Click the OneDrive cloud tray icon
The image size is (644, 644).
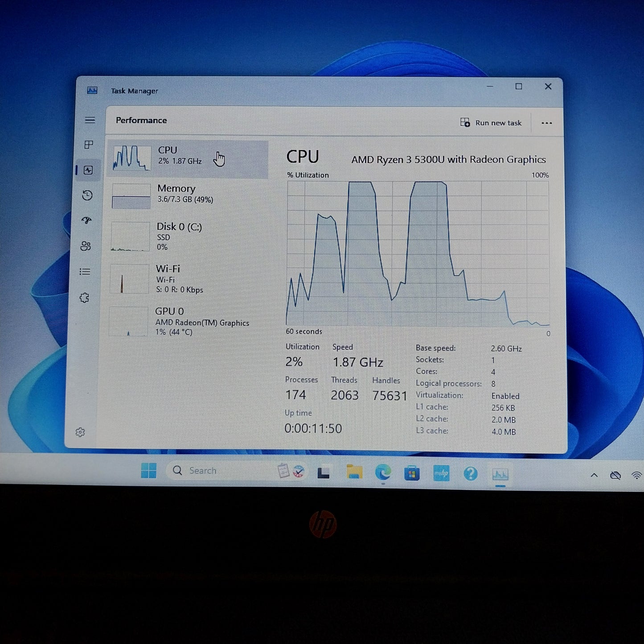[x=615, y=476]
